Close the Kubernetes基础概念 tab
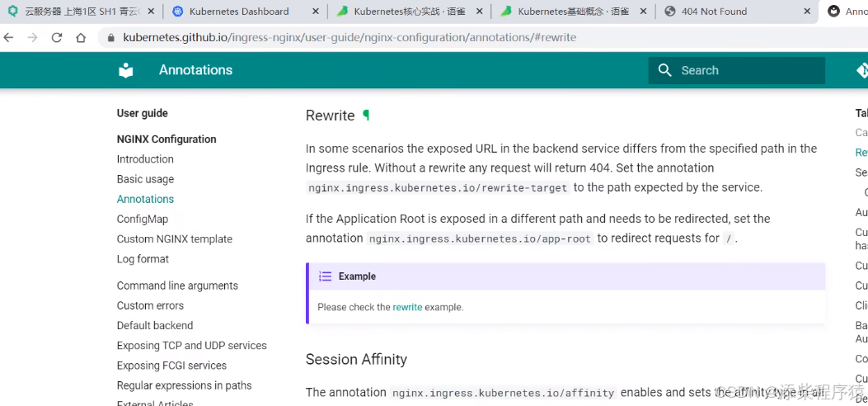868x406 pixels. click(643, 11)
